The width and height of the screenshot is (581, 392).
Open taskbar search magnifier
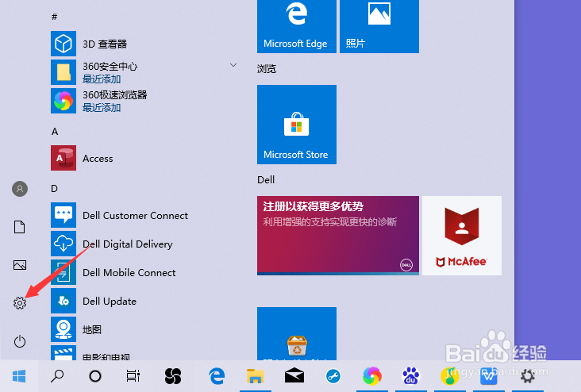(x=57, y=376)
